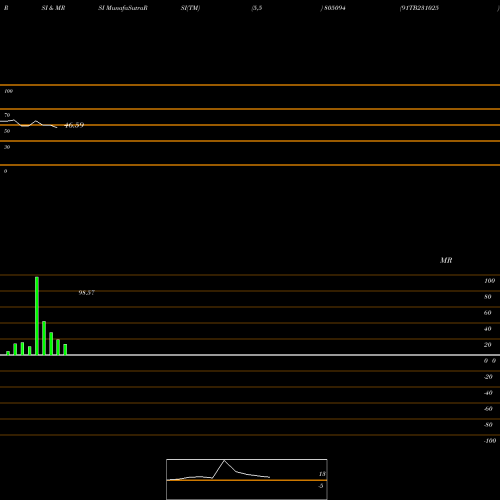Image resolution: width=500 pixels, height=500 pixels.
Task: Click the MR axis label -20
Action: (x=488, y=377)
